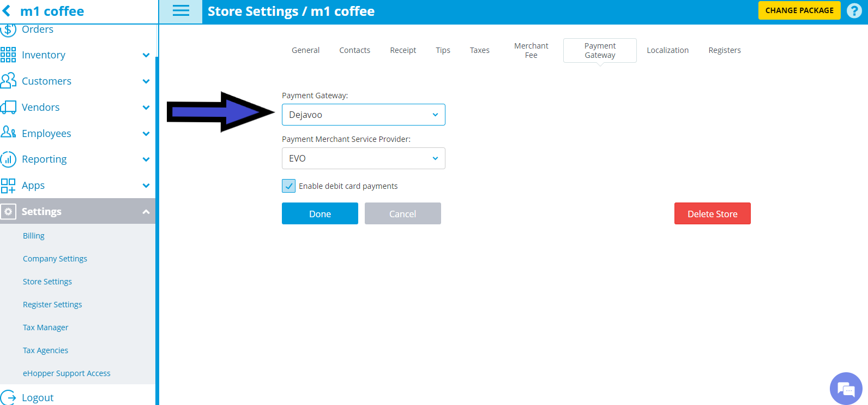
Task: Expand the Inventory menu chevron
Action: pyautogui.click(x=146, y=55)
